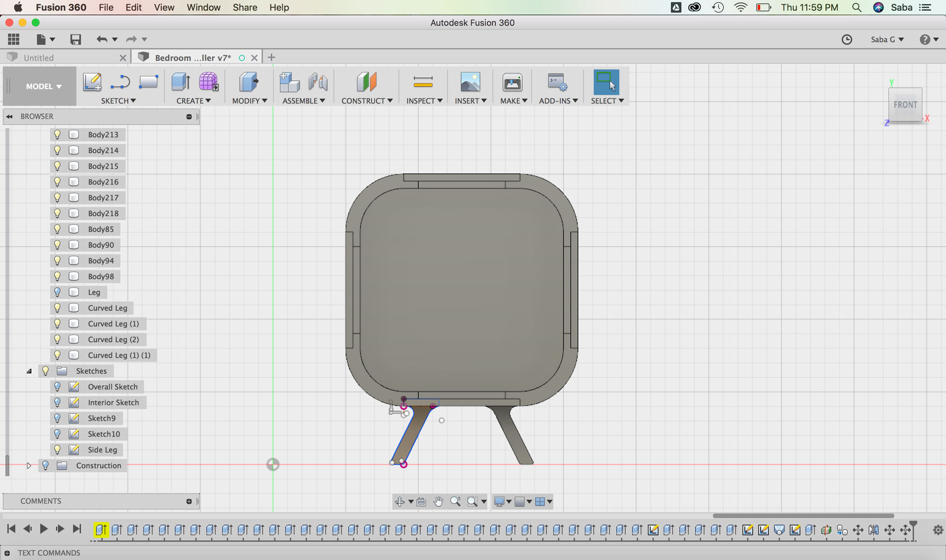Open the MODEL workspace dropdown

pos(43,86)
